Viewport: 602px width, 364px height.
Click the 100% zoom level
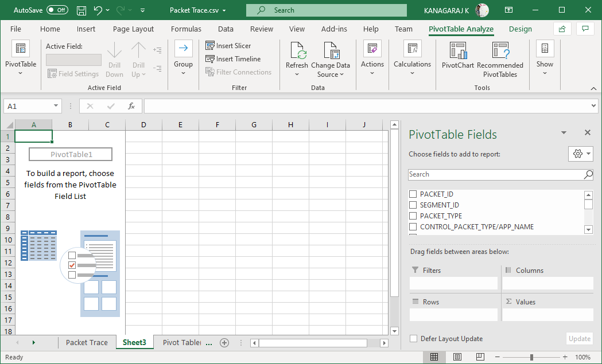tap(583, 357)
